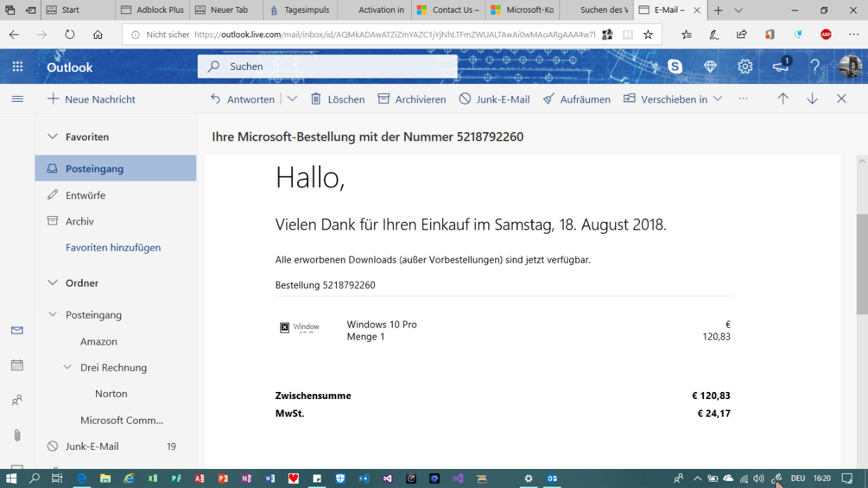Viewport: 868px width, 488px height.
Task: Open the Action Center notification icon
Action: [847, 478]
